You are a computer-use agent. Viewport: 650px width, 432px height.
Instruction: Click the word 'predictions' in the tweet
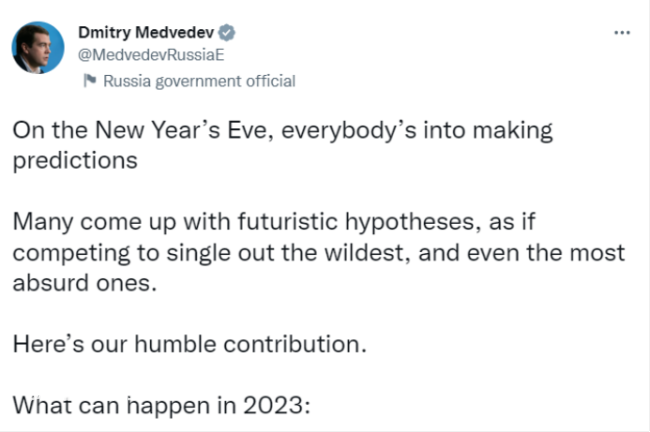click(x=75, y=161)
